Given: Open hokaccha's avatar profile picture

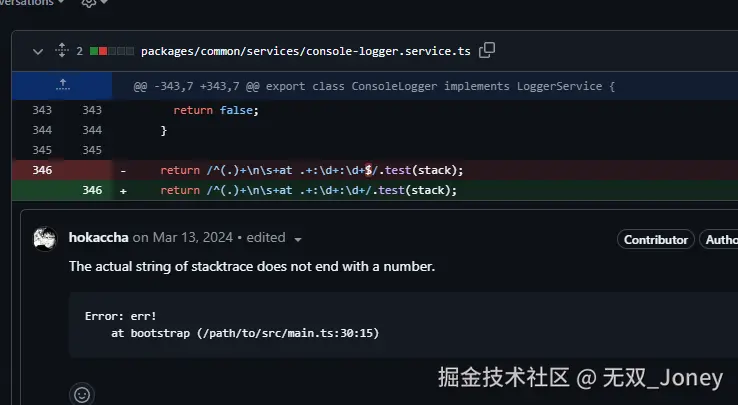Looking at the screenshot, I should (45, 238).
